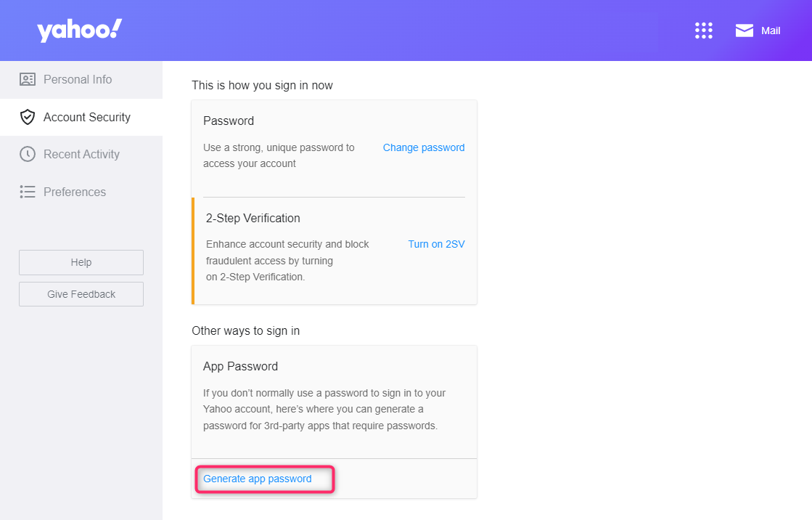Image resolution: width=812 pixels, height=520 pixels.
Task: Go to the Recent Activity text label
Action: pyautogui.click(x=81, y=154)
